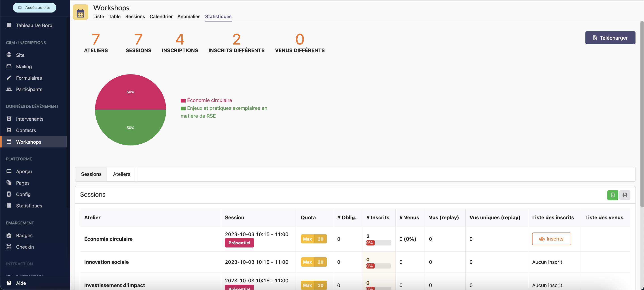Toggle Économie circulaire legend swatch
The height and width of the screenshot is (290, 644).
pyautogui.click(x=183, y=101)
